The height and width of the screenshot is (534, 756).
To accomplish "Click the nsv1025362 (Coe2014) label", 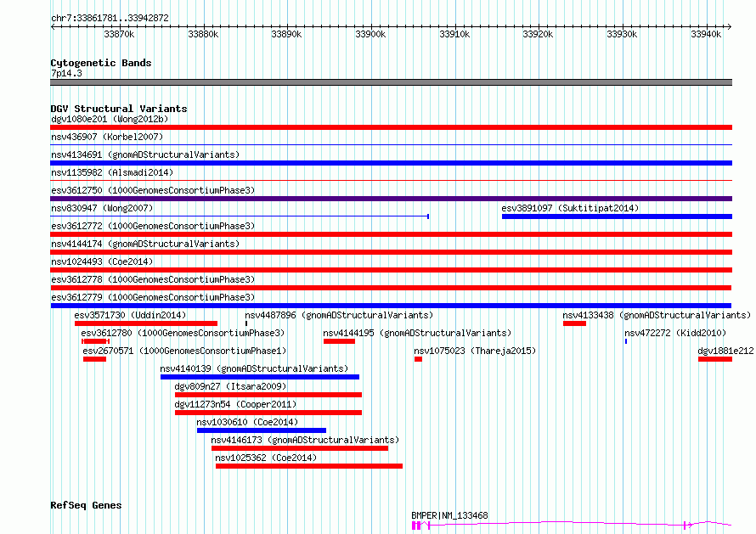I will [266, 458].
